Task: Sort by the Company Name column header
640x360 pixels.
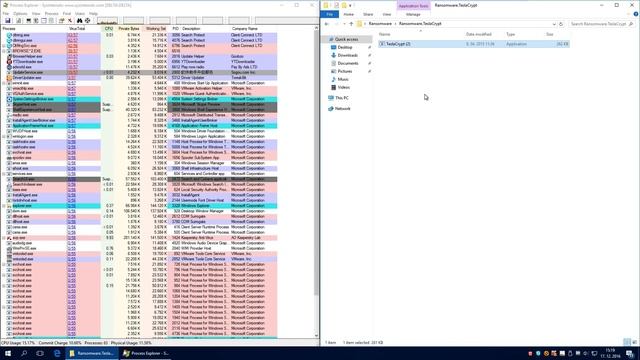Action: tap(245, 29)
